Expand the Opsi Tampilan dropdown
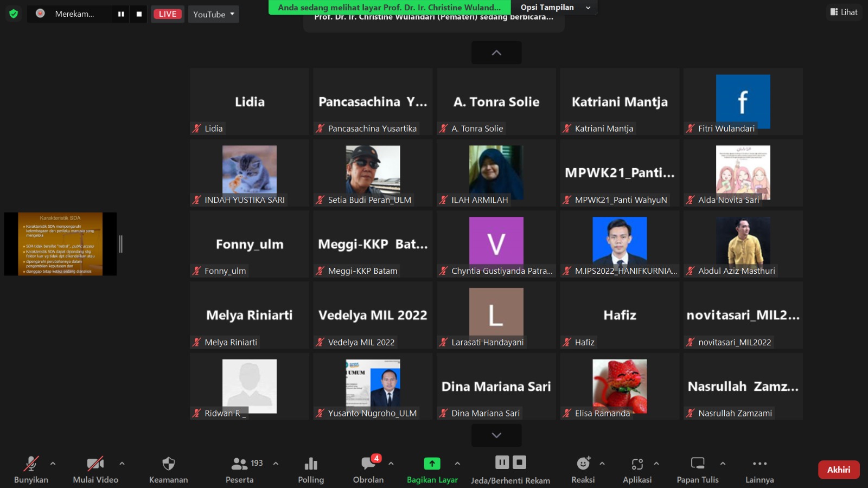Viewport: 868px width, 488px height. 553,8
